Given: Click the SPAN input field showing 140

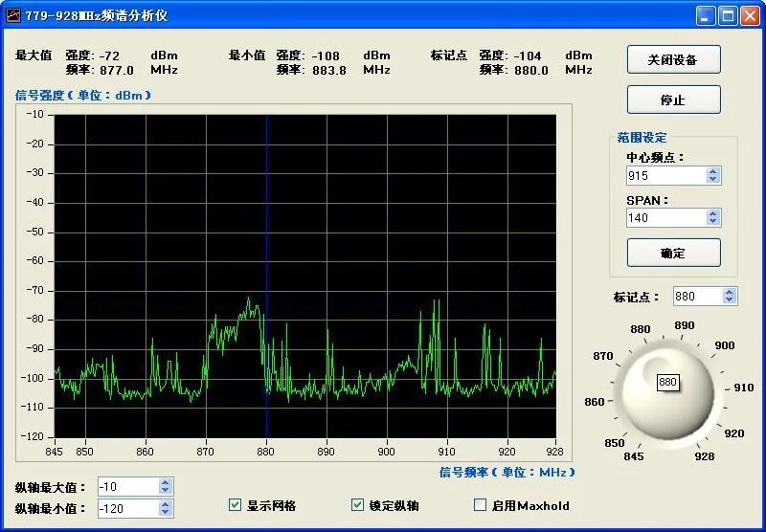Looking at the screenshot, I should (665, 218).
